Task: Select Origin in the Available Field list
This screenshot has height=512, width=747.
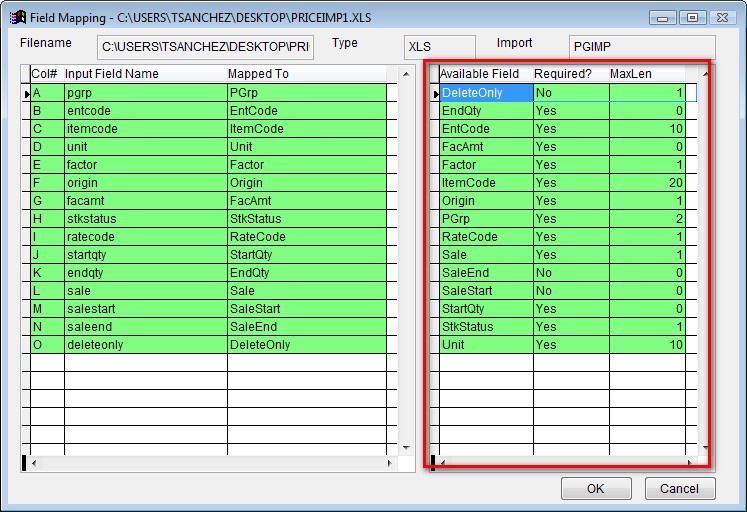Action: (x=486, y=201)
